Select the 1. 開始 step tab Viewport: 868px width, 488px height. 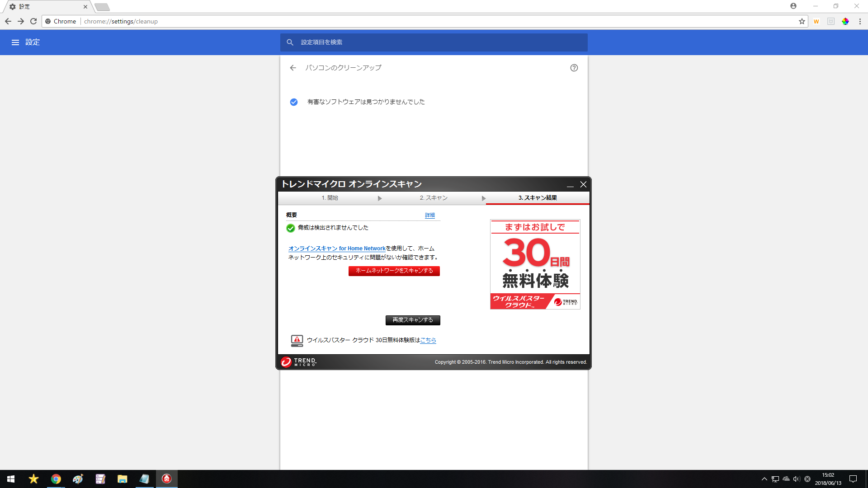click(x=330, y=198)
